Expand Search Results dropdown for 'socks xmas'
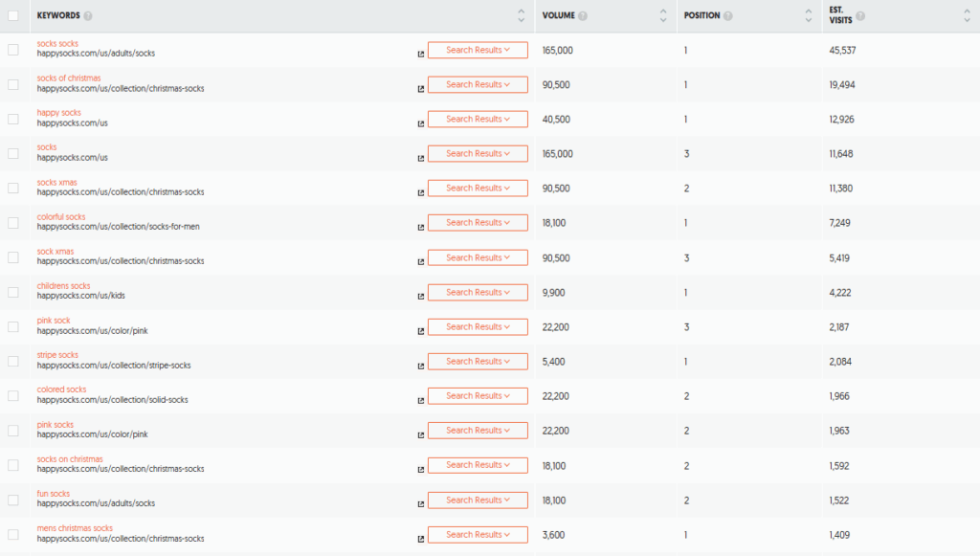The width and height of the screenshot is (980, 556). [478, 188]
